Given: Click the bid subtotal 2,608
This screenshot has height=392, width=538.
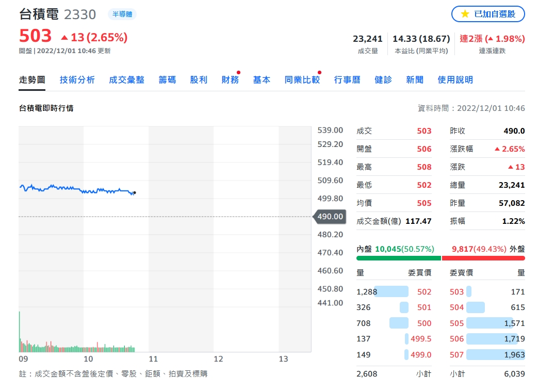Looking at the screenshot, I should [367, 374].
